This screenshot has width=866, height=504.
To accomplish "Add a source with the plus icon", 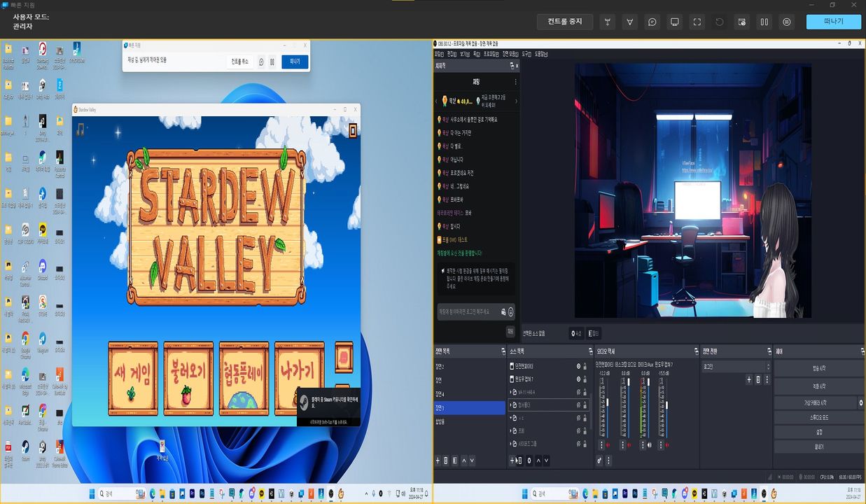I will point(512,461).
